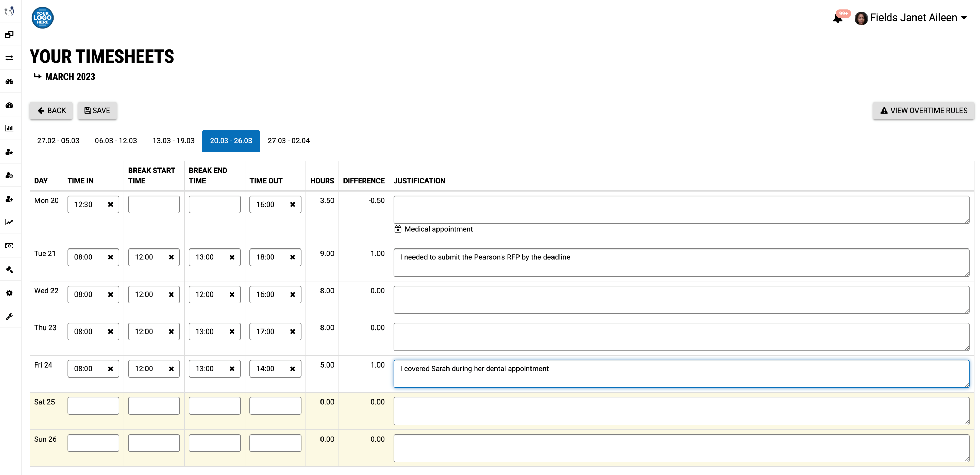Click Friday's 5.00 hours value

pyautogui.click(x=327, y=365)
